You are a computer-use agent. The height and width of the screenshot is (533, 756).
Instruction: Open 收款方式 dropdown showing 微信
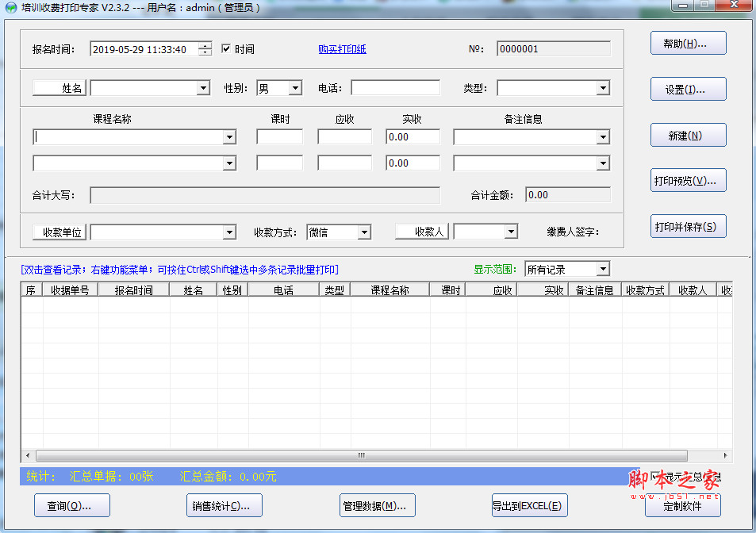[364, 232]
